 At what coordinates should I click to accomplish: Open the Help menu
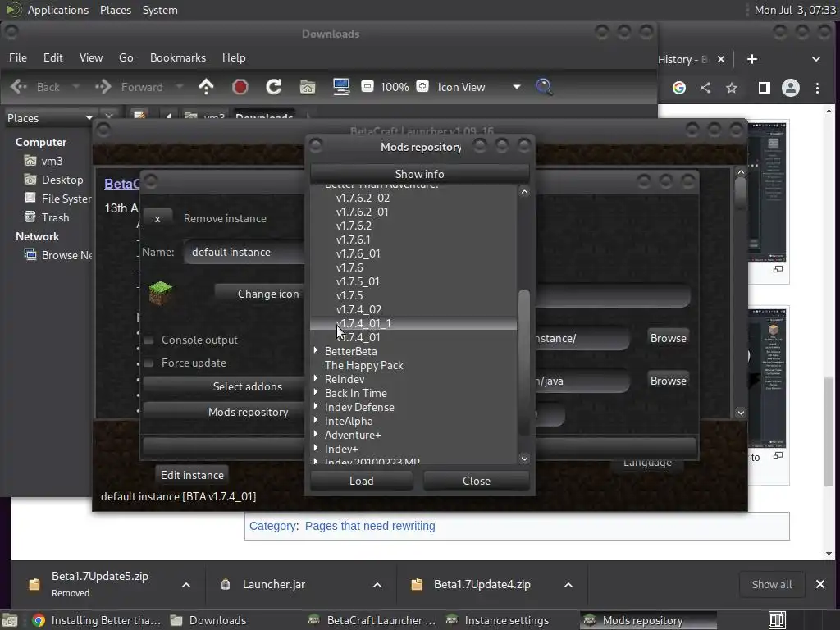pyautogui.click(x=234, y=57)
